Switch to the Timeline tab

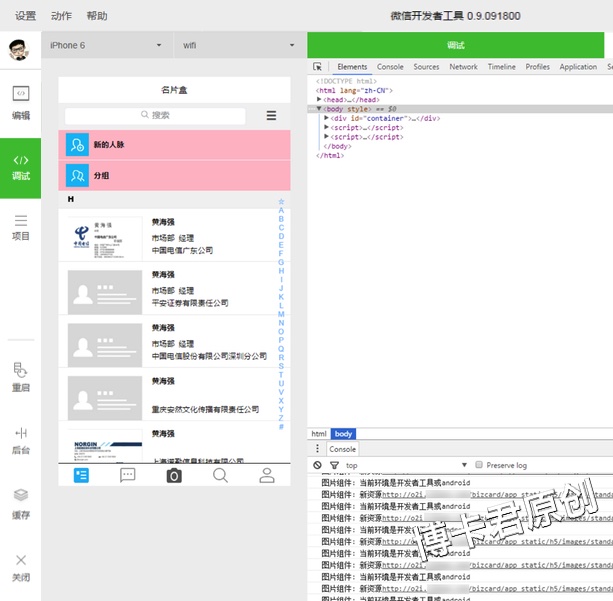[x=502, y=67]
